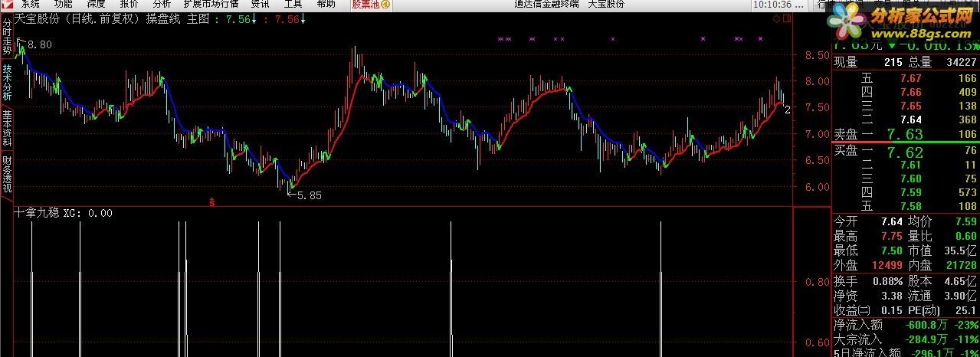The width and height of the screenshot is (980, 357).
Task: Click the 今开 value 7.64
Action: tap(892, 223)
